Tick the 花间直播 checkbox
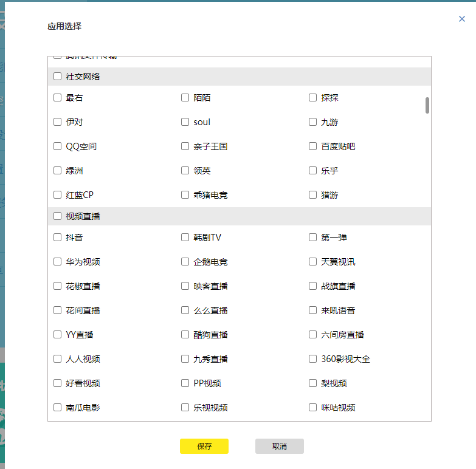This screenshot has width=476, height=469. [57, 310]
